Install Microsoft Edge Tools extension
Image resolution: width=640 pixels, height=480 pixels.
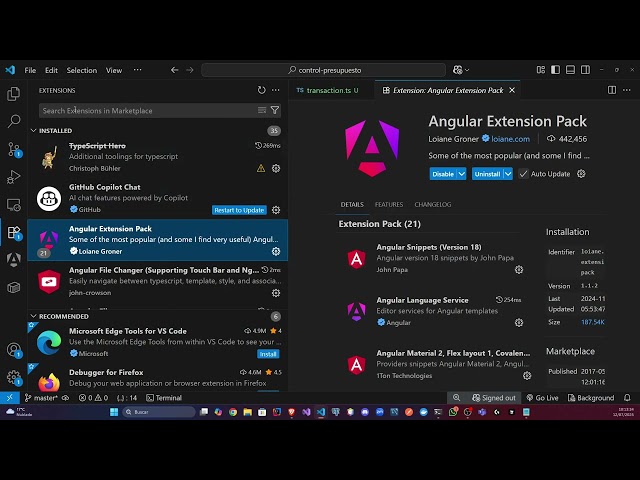tap(268, 354)
